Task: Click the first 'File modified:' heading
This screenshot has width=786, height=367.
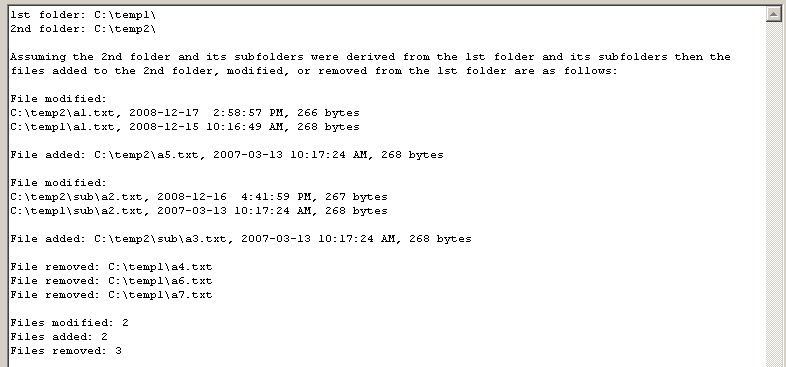Action: click(x=59, y=99)
